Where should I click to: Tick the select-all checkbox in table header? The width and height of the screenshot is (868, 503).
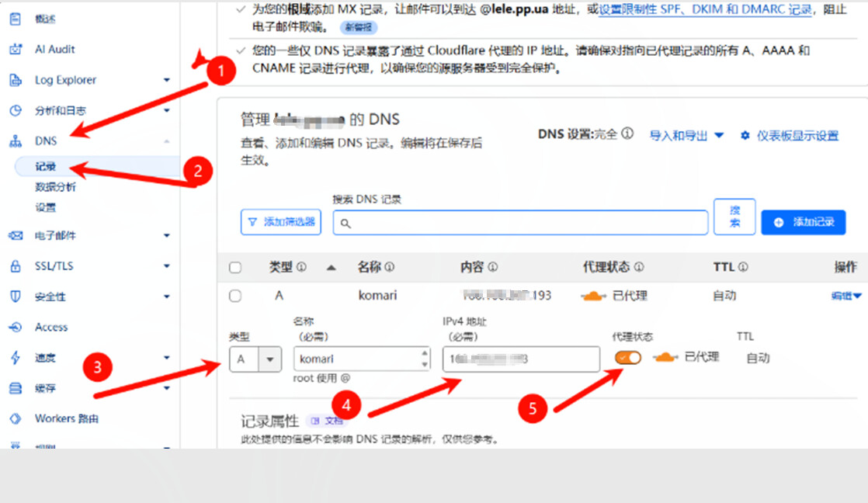click(x=235, y=268)
